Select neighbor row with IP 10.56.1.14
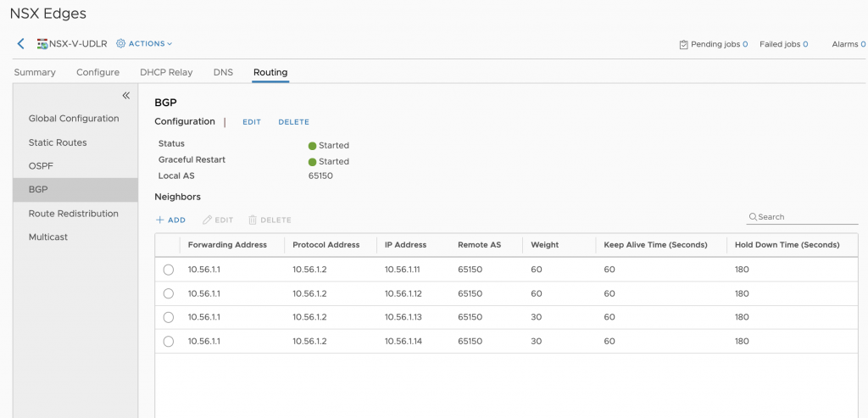Image resolution: width=868 pixels, height=418 pixels. pos(169,342)
